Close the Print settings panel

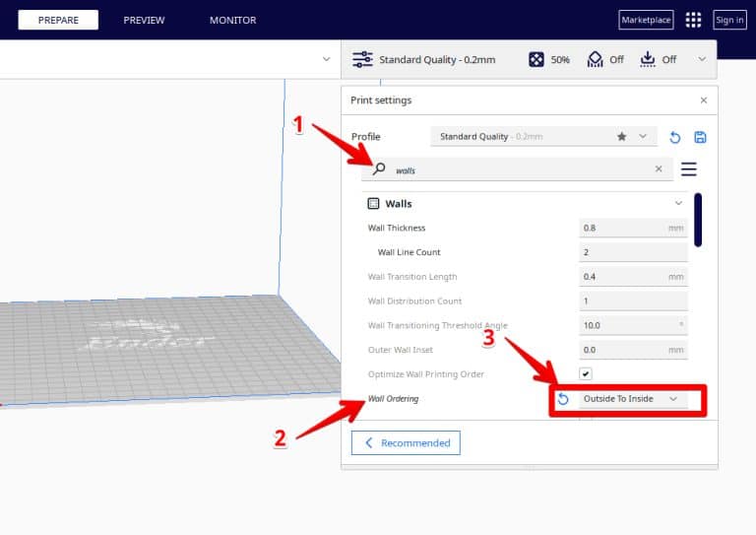point(703,100)
